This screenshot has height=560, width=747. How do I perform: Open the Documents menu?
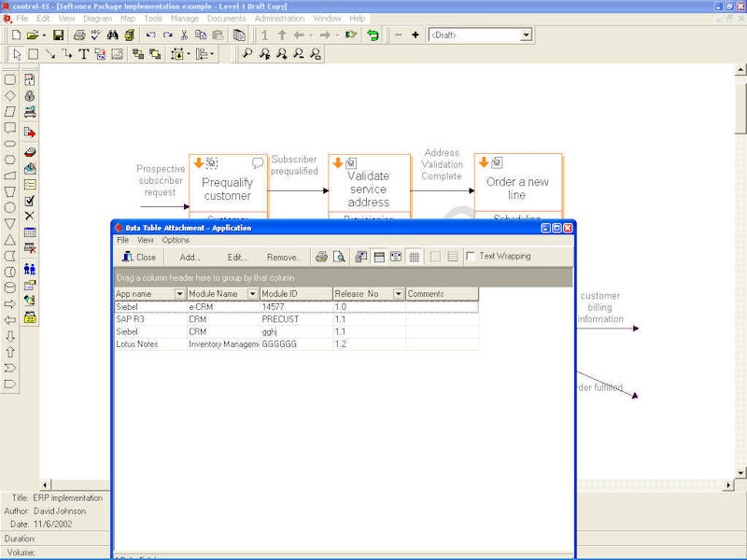click(x=226, y=19)
